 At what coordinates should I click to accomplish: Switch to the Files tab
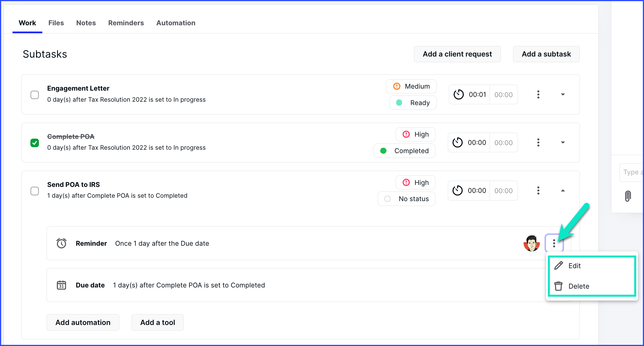(x=56, y=23)
